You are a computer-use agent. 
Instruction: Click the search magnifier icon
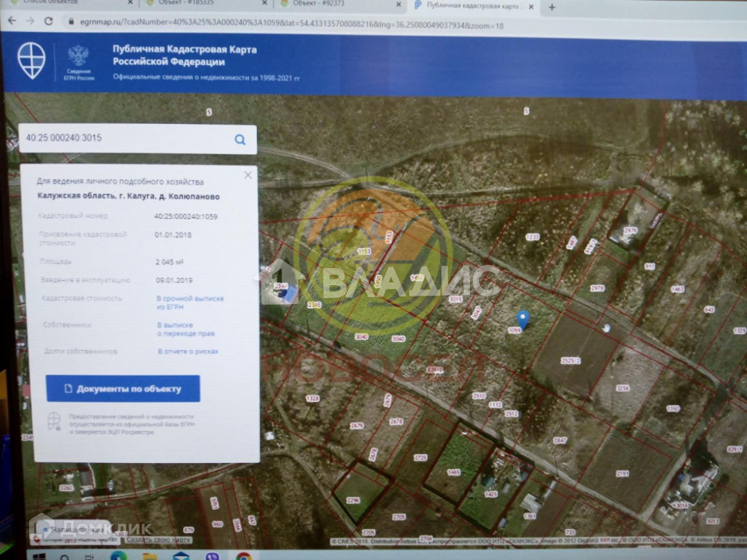point(240,140)
